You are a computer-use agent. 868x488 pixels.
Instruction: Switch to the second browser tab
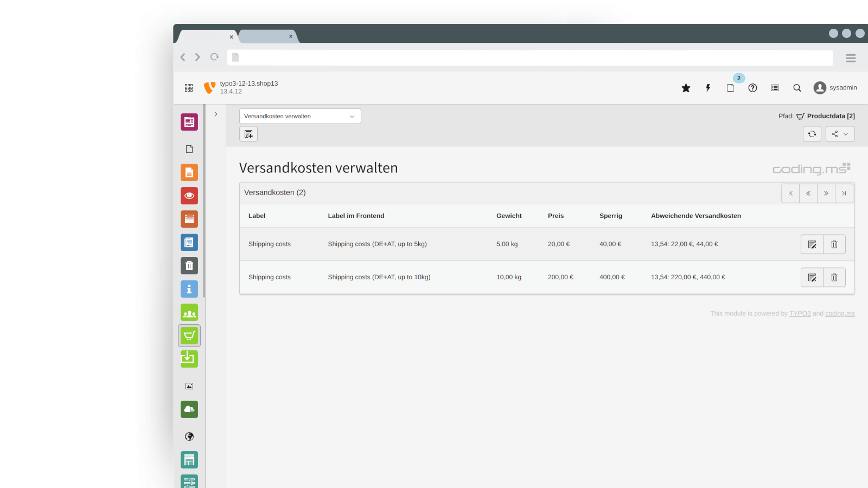pyautogui.click(x=268, y=36)
